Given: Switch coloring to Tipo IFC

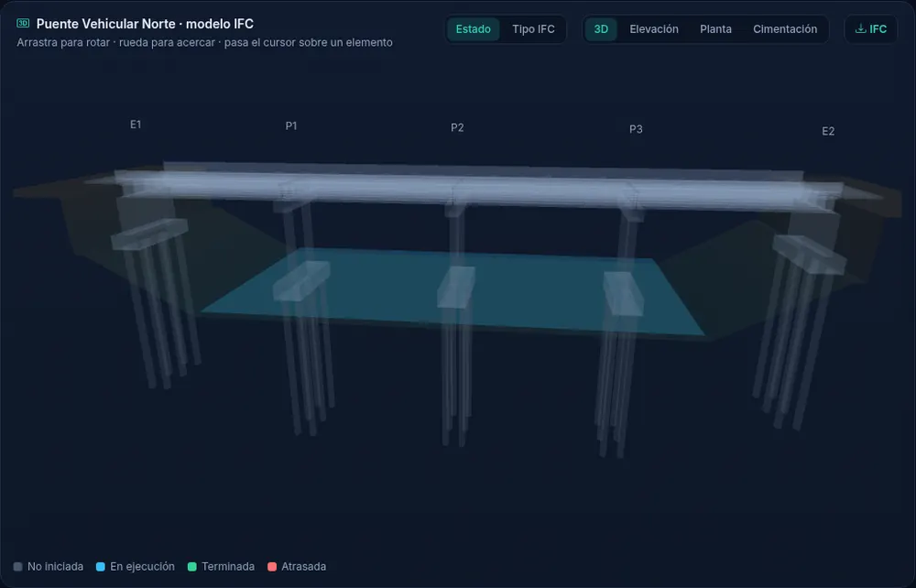Looking at the screenshot, I should click(x=533, y=29).
